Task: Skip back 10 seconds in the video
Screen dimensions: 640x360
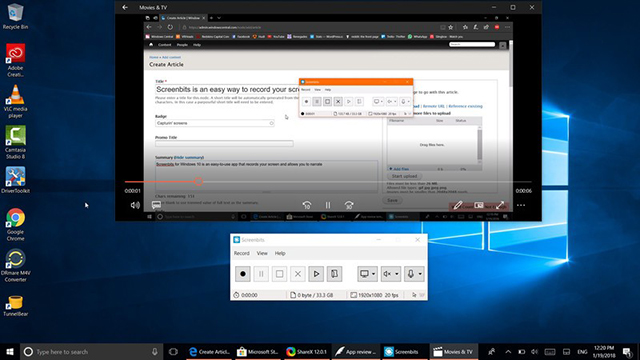Action: (x=307, y=205)
